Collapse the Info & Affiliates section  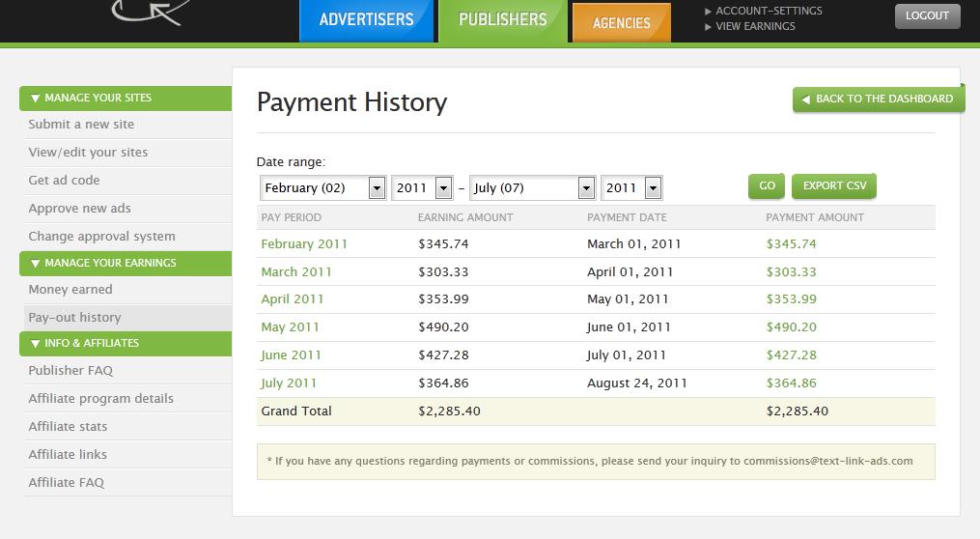click(36, 344)
